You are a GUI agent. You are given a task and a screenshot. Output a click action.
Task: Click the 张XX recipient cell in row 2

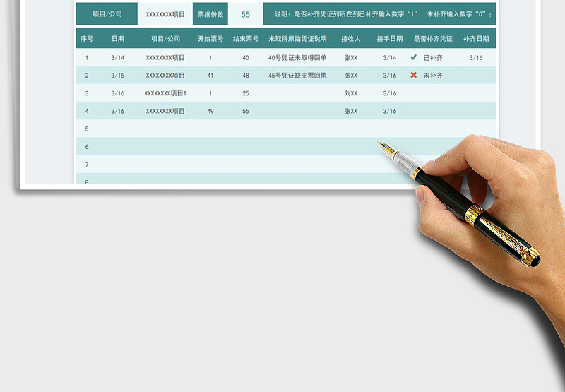[350, 76]
